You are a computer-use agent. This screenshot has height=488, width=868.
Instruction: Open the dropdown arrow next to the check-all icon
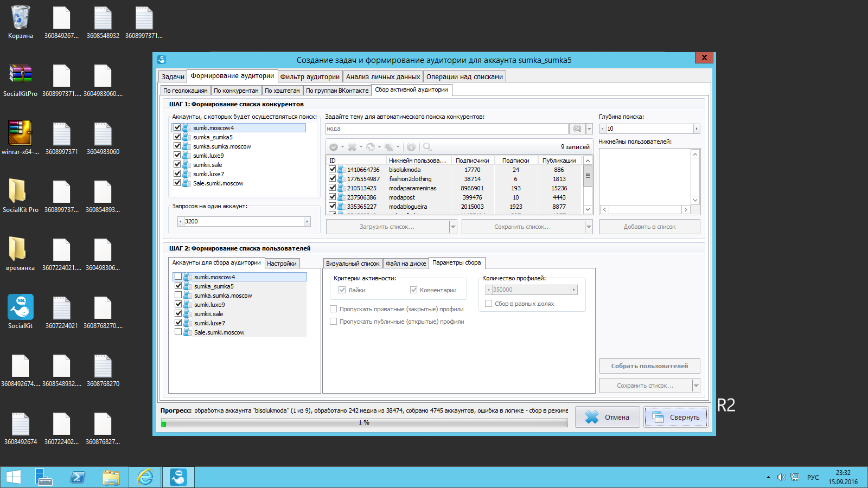click(342, 147)
